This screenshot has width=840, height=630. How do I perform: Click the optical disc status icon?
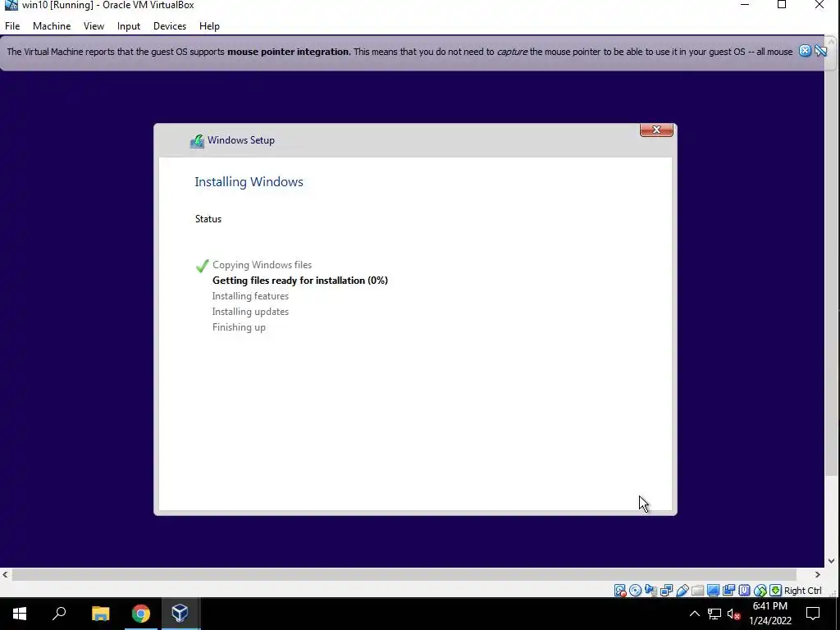[x=636, y=591]
